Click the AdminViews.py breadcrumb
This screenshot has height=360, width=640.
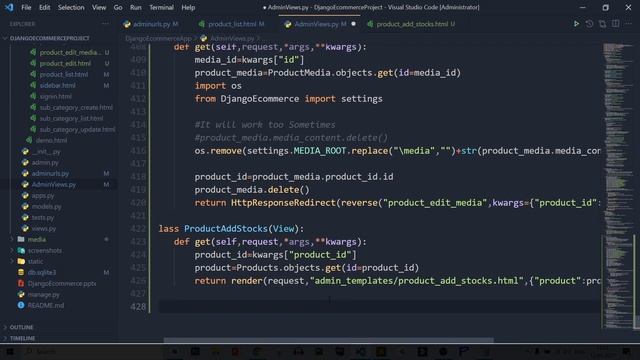[x=232, y=38]
